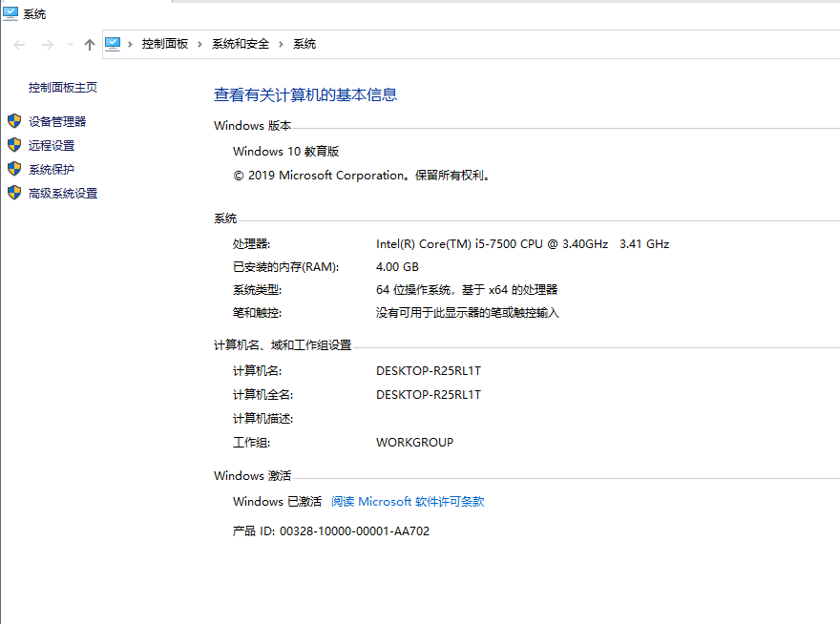Go back with the back arrow
Image resolution: width=840 pixels, height=624 pixels.
pyautogui.click(x=19, y=45)
